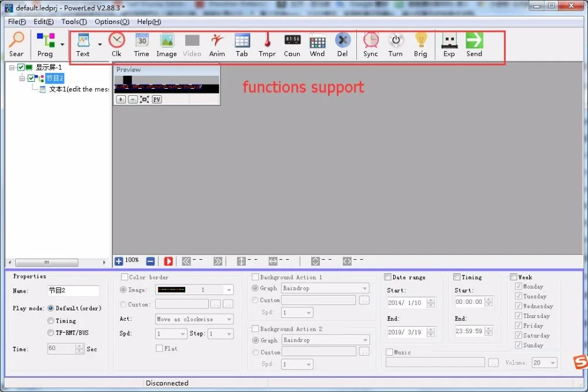Add a Text item from toolbar
Viewport: 588px width, 392px height.
click(x=83, y=44)
